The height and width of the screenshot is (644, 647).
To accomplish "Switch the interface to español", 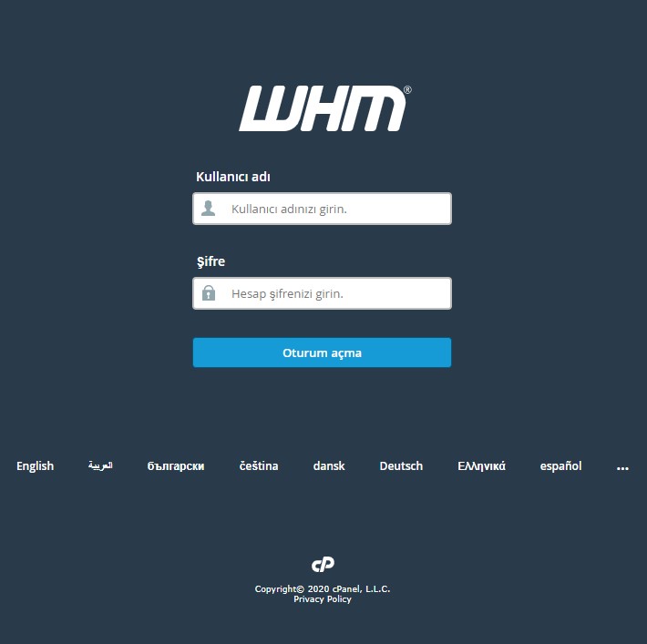I will [x=560, y=465].
